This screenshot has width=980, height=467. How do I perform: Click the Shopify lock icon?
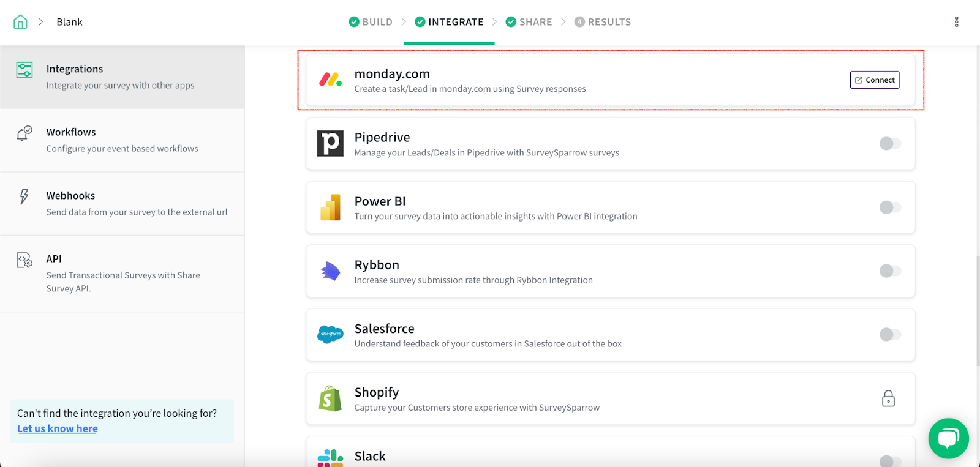[888, 398]
